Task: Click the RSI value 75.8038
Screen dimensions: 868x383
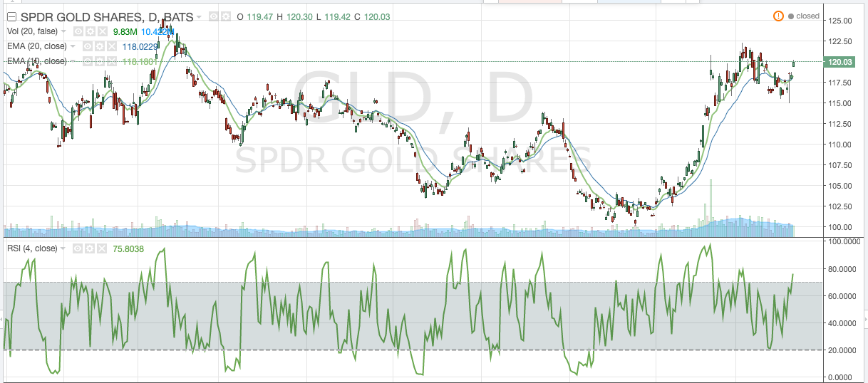Action: [x=128, y=248]
